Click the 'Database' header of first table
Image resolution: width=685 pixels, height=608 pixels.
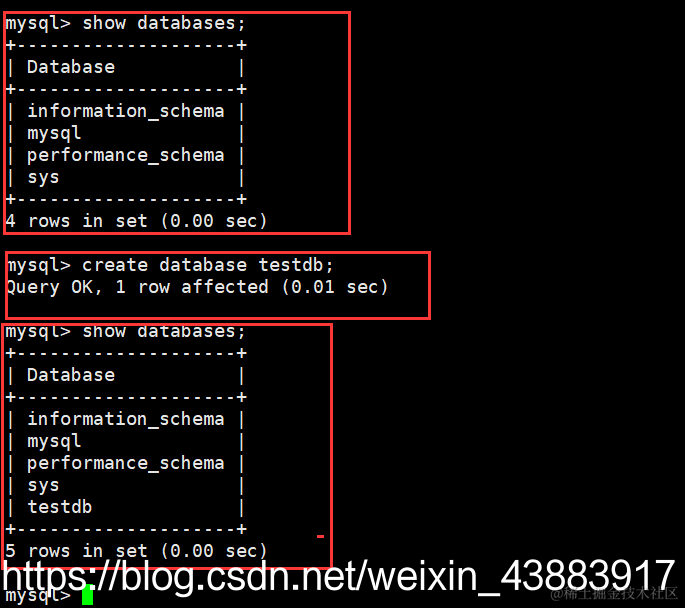click(x=71, y=67)
